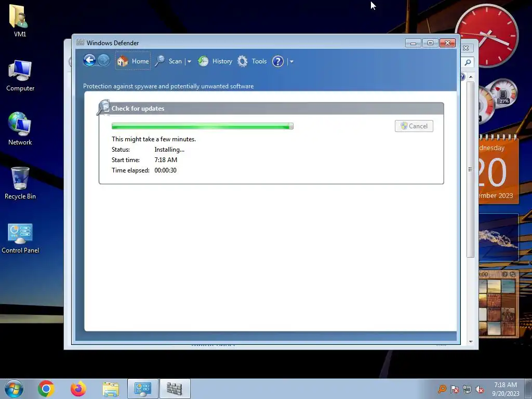Click the Windows Defender title bar icon

(x=80, y=43)
